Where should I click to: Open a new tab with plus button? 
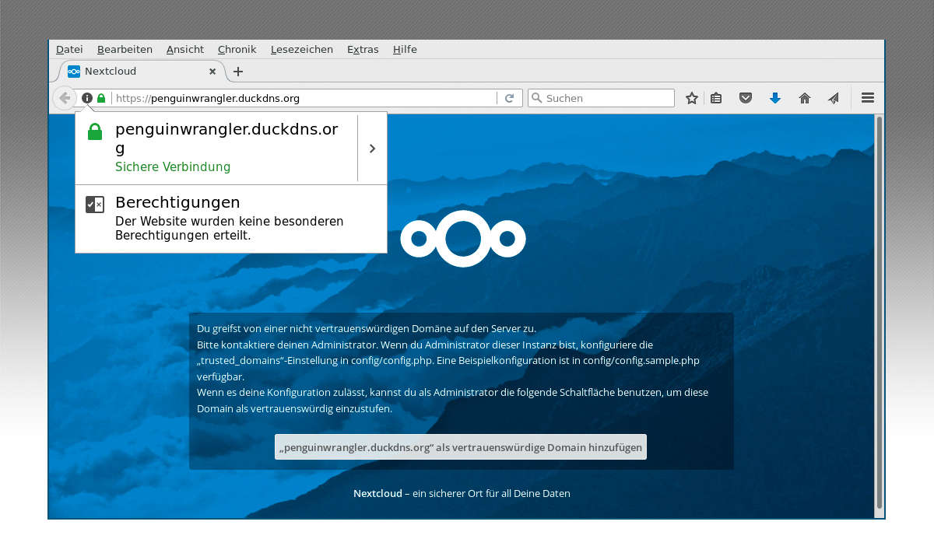pos(238,72)
